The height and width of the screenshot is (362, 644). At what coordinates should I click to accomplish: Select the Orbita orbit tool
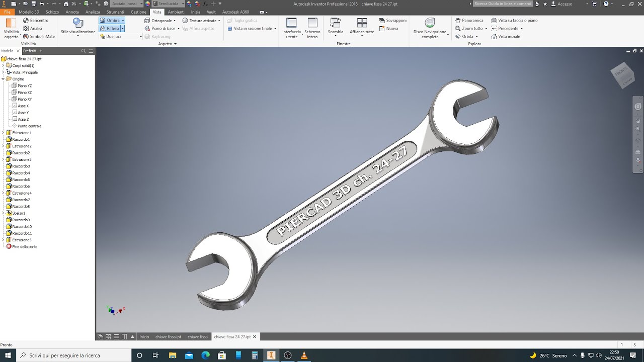tap(464, 37)
